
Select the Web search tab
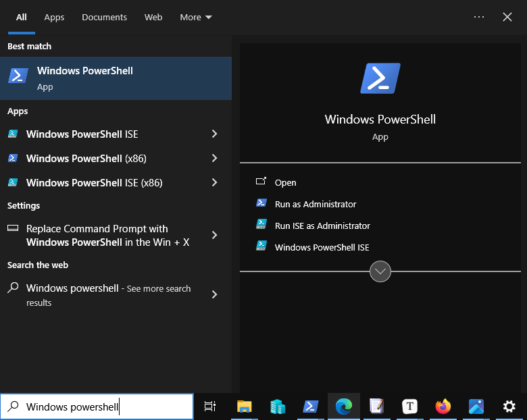(153, 17)
